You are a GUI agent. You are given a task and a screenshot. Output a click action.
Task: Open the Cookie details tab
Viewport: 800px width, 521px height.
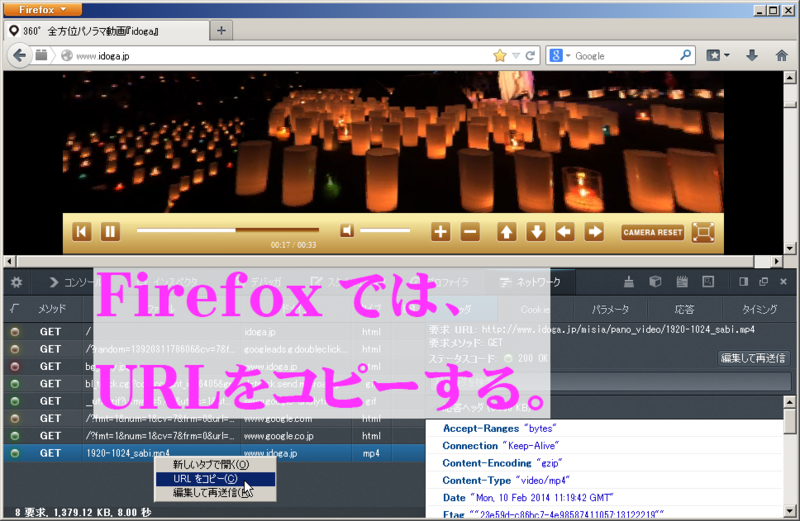click(535, 309)
